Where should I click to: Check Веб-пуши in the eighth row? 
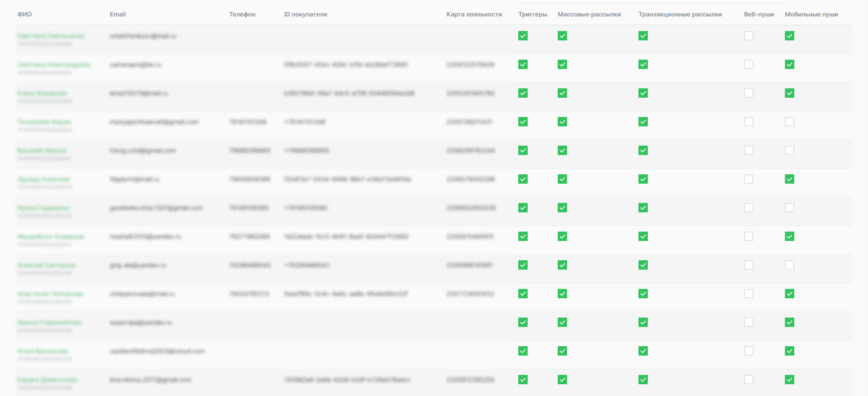(x=749, y=236)
